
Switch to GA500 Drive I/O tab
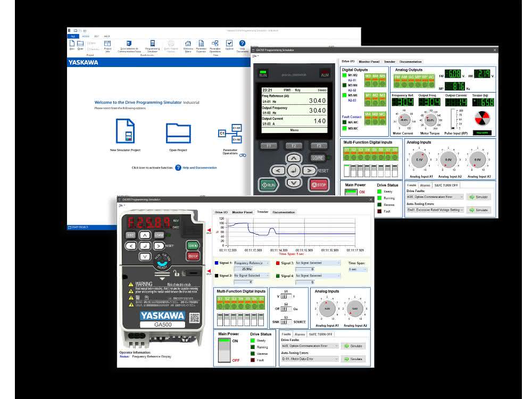(x=221, y=212)
